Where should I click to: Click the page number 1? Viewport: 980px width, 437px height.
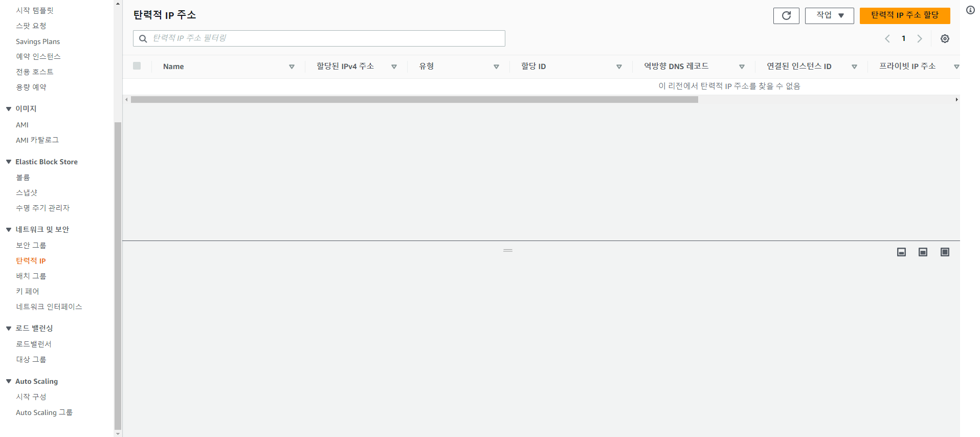click(904, 38)
